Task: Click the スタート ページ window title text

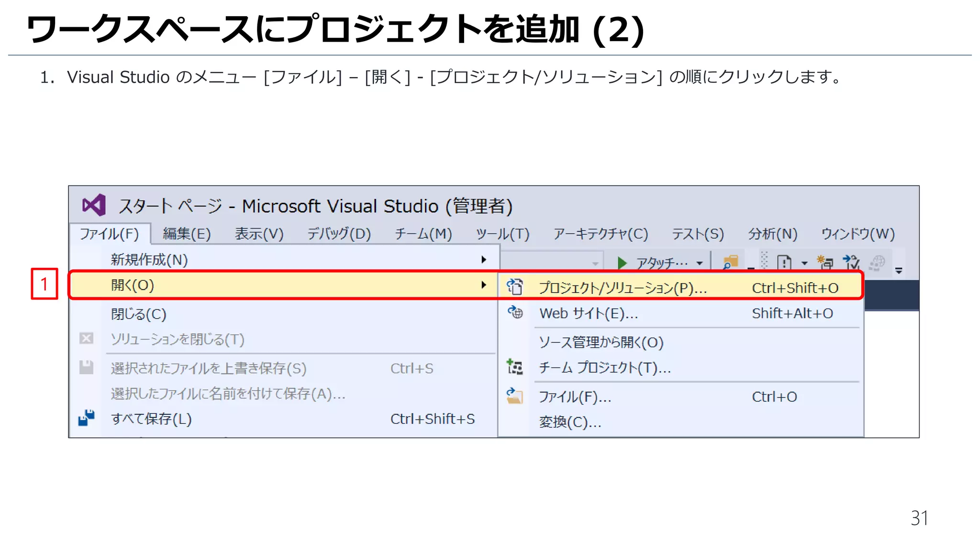Action: [x=170, y=206]
